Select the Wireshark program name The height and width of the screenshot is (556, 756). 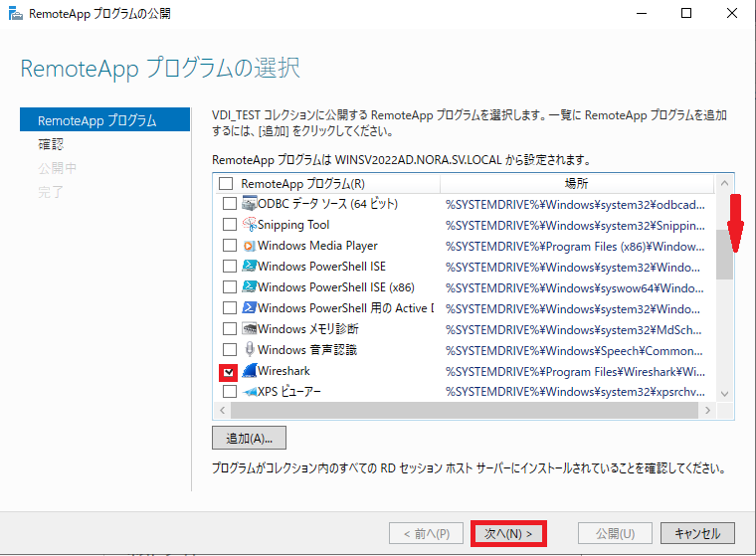(x=283, y=371)
